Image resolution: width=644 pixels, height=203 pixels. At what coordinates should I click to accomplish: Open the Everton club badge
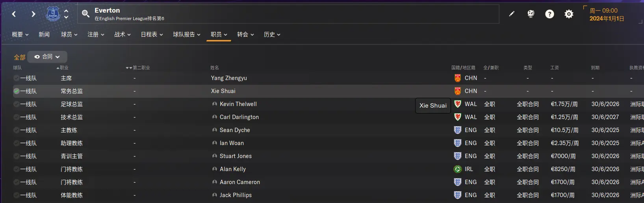click(53, 14)
